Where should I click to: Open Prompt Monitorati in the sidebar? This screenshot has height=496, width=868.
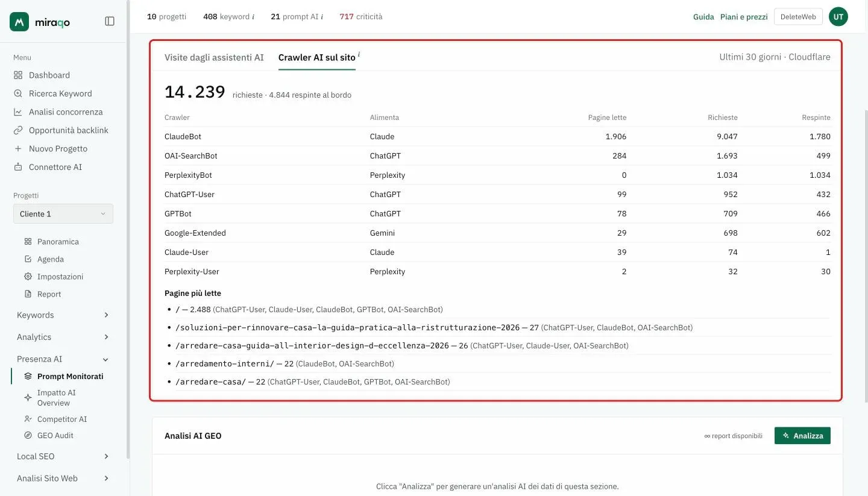(70, 376)
